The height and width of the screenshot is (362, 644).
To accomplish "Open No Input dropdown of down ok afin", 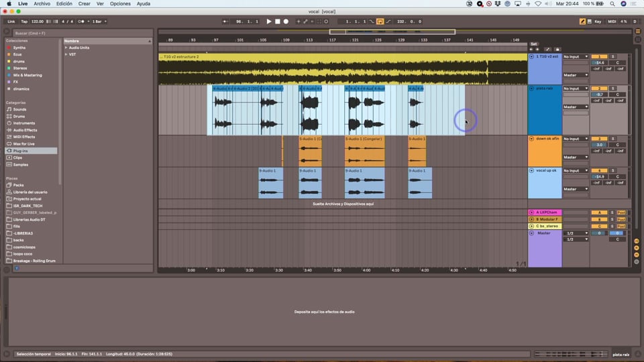I will point(576,139).
